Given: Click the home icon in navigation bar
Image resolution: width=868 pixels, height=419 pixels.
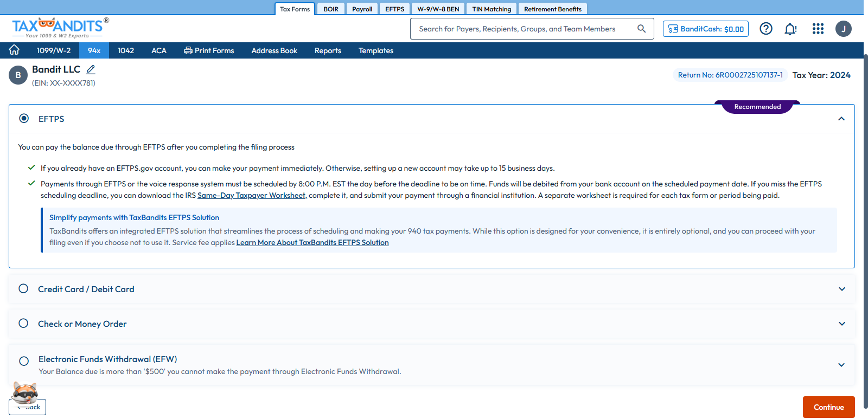Looking at the screenshot, I should tap(14, 50).
